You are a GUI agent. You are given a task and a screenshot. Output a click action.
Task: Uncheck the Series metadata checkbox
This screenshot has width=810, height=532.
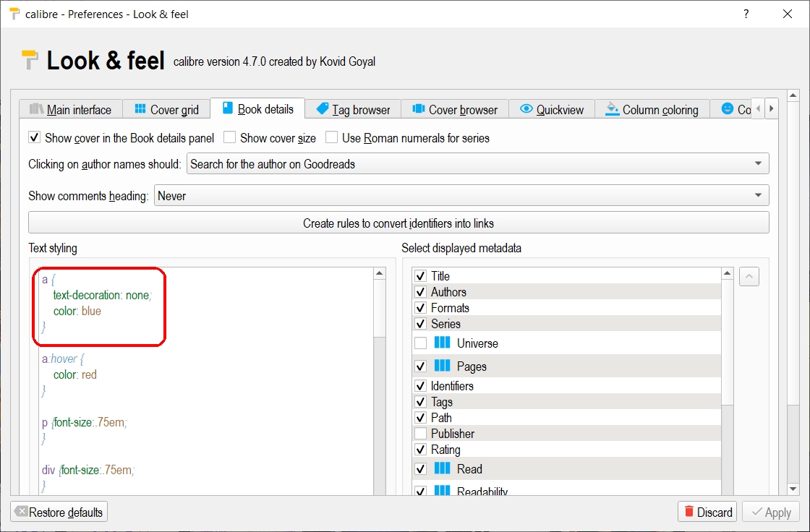click(420, 324)
